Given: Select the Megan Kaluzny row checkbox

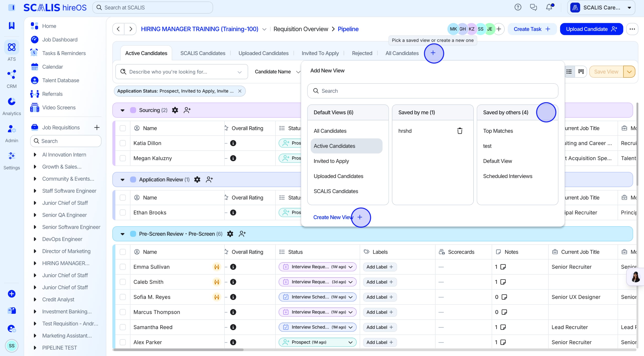Looking at the screenshot, I should pos(123,158).
